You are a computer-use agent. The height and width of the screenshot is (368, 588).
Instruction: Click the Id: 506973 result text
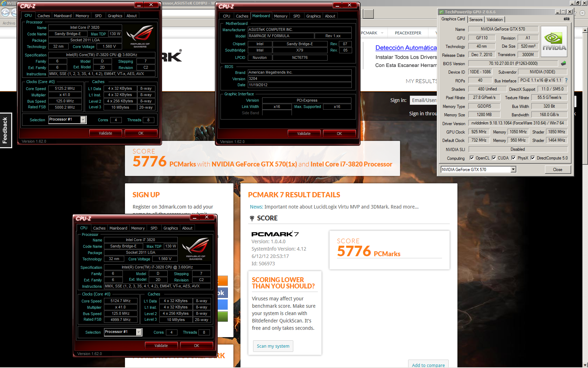[263, 264]
